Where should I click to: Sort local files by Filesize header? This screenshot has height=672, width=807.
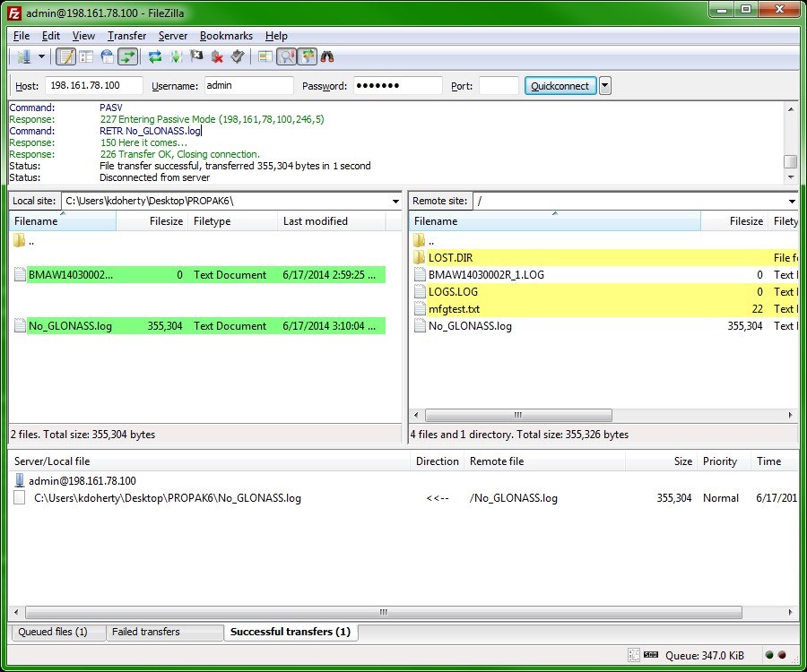tap(152, 221)
